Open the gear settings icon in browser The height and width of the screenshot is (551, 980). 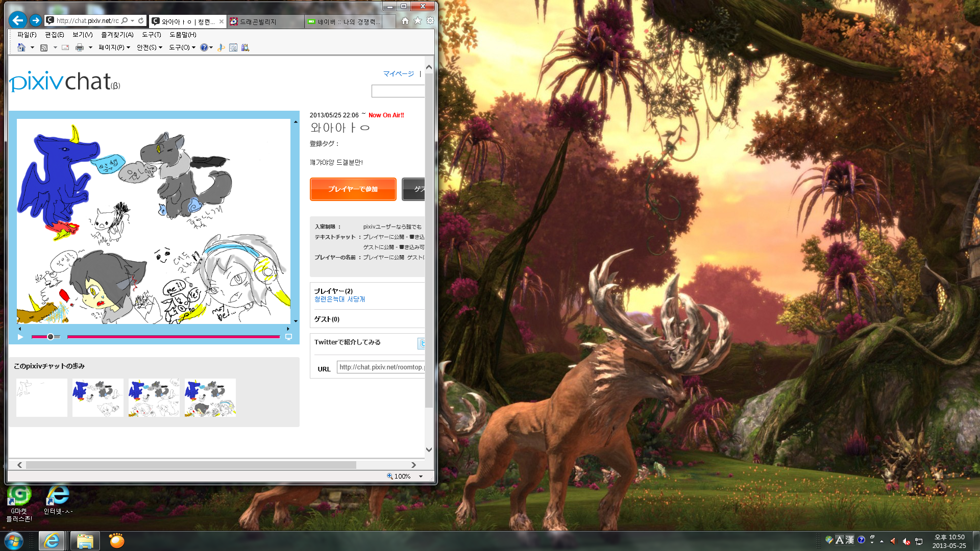point(430,21)
